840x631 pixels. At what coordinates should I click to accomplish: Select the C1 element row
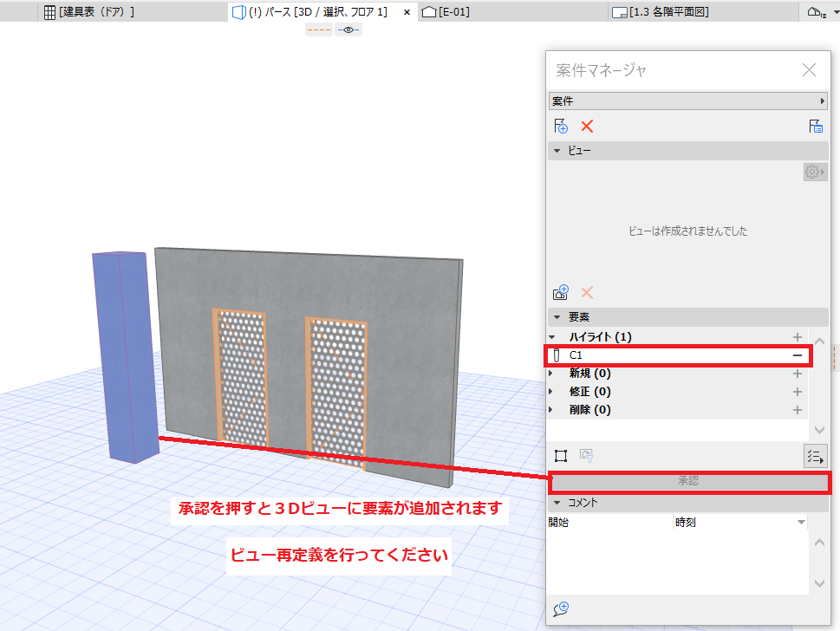(678, 355)
